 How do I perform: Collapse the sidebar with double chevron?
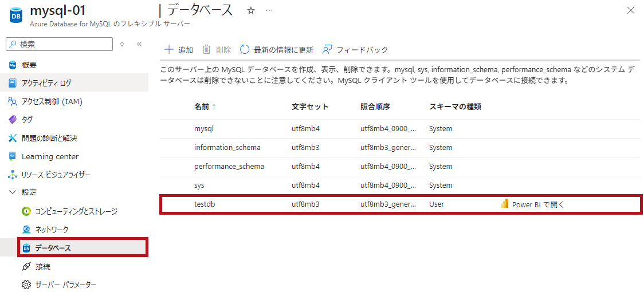point(139,44)
